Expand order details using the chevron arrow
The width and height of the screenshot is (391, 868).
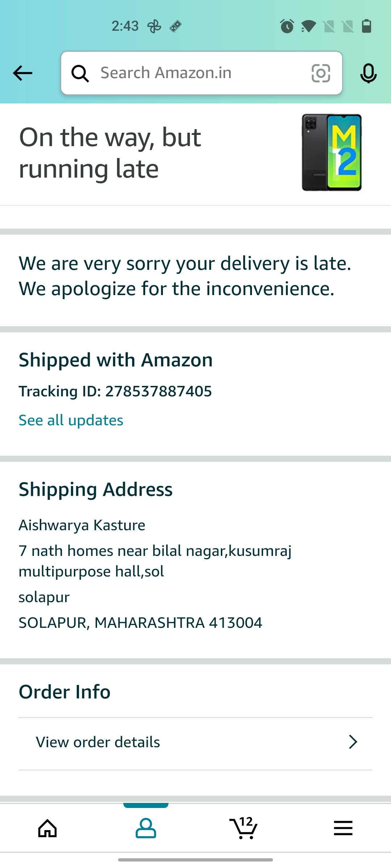[353, 742]
